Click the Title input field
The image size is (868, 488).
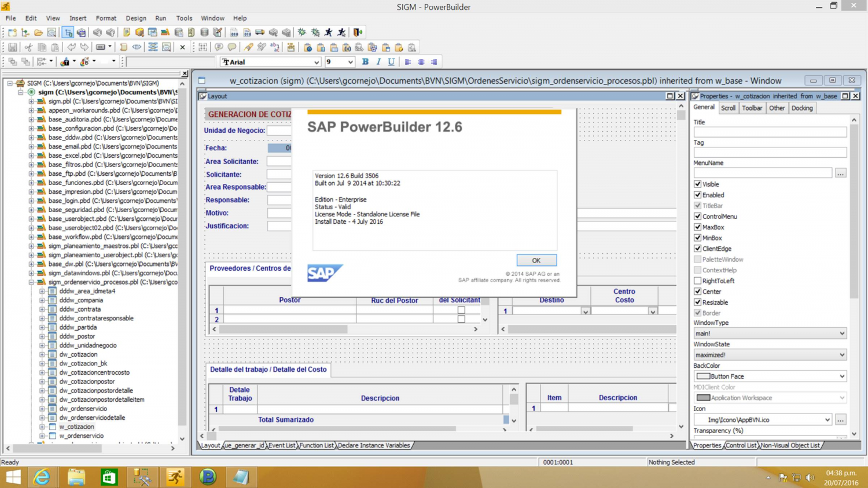pos(770,132)
